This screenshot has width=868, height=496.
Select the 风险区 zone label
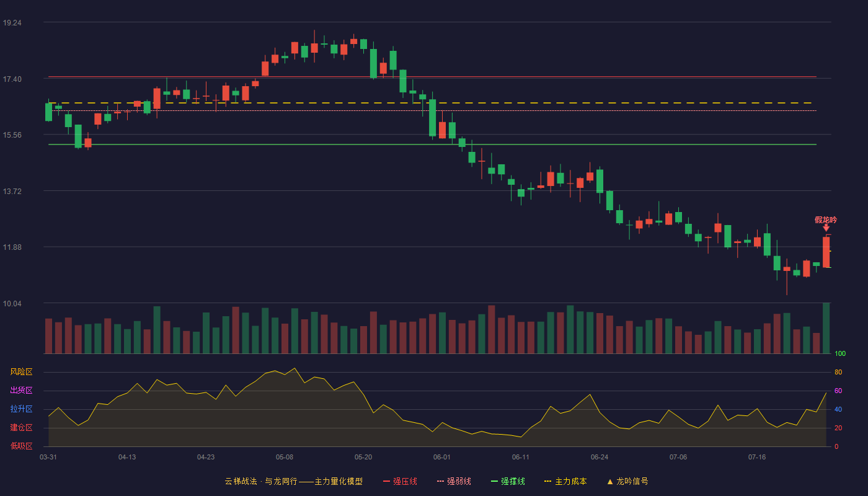coord(21,372)
